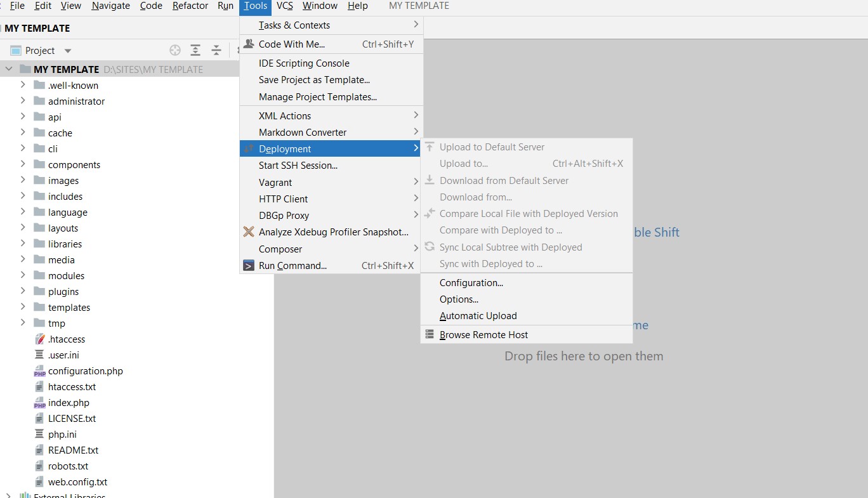Select the index.php file in tree
The image size is (868, 498).
coord(67,402)
